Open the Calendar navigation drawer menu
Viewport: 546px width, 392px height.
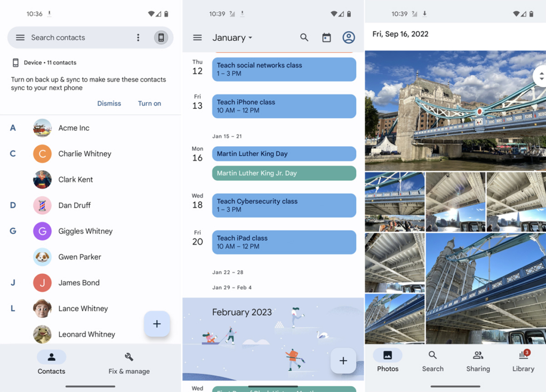(197, 38)
